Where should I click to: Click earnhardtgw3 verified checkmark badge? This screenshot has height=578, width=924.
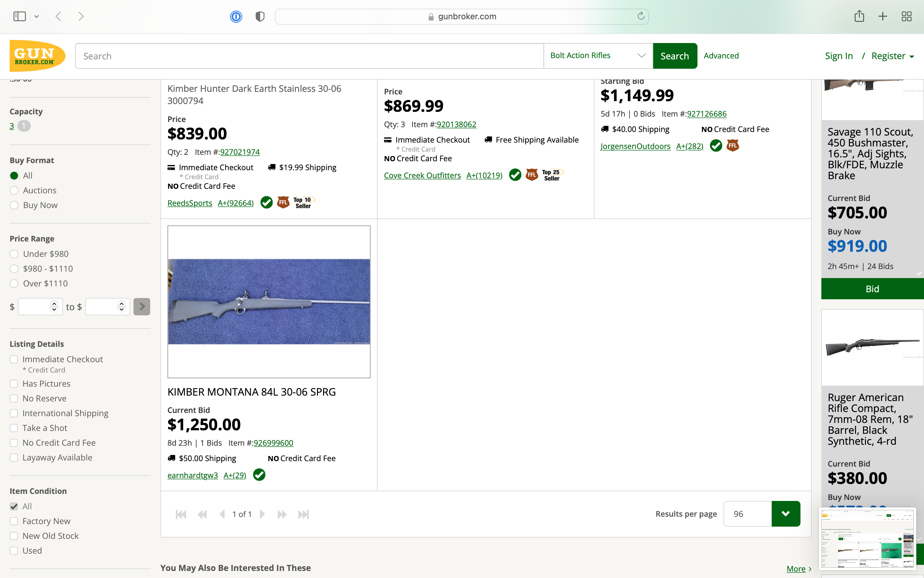[259, 475]
